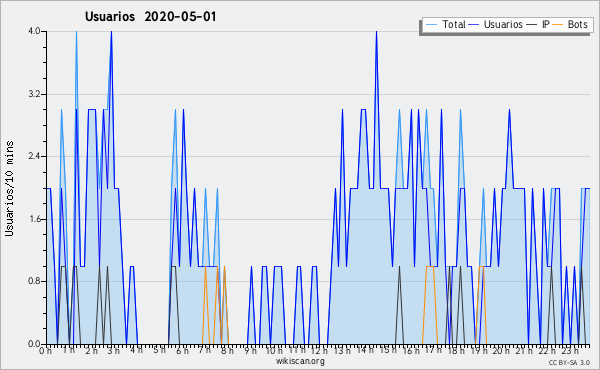This screenshot has height=370, width=600.
Task: Click the 'Usuarios 2020-05-01' chart title
Action: point(150,17)
